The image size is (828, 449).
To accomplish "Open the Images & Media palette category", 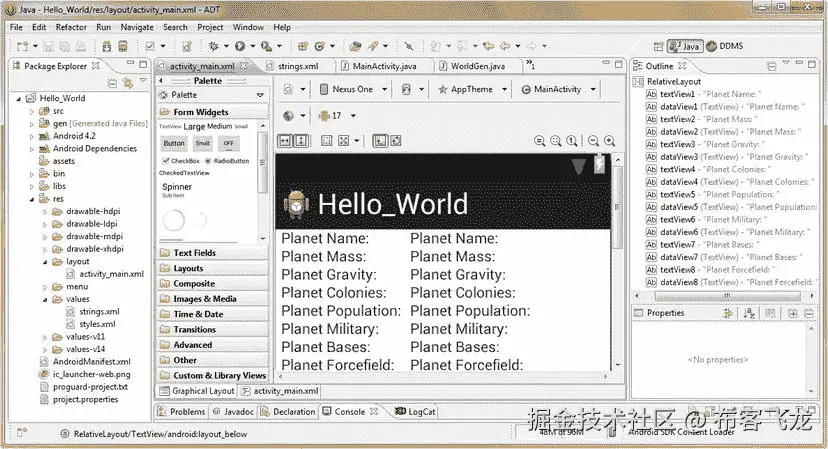I will point(213,299).
